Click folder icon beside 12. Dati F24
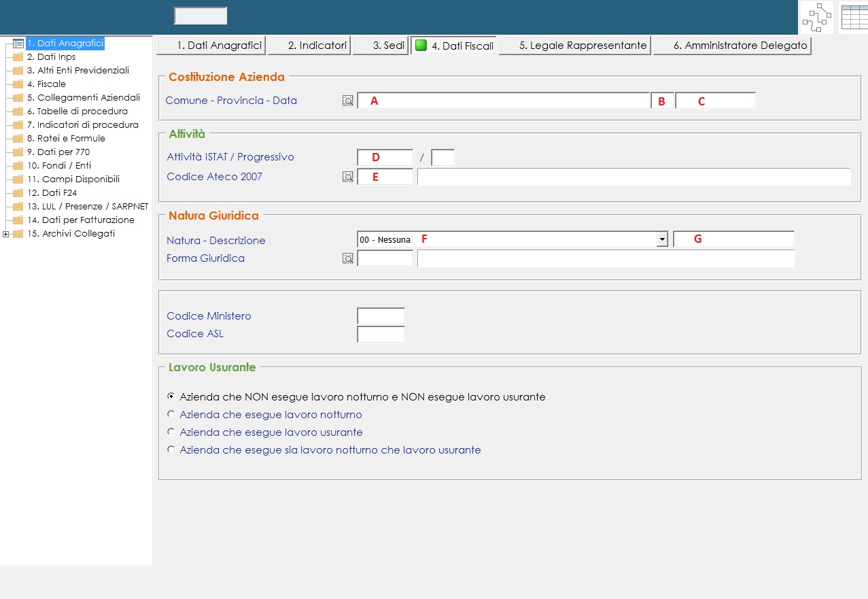 point(18,193)
